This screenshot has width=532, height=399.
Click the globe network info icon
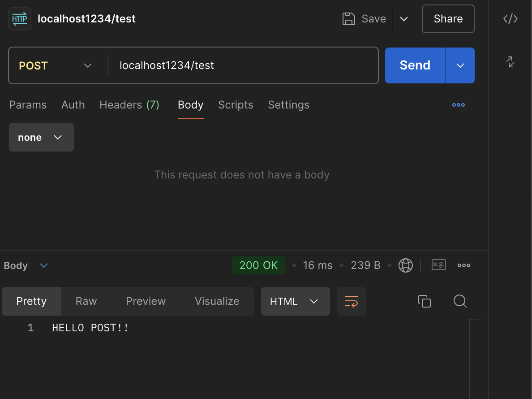coord(406,265)
